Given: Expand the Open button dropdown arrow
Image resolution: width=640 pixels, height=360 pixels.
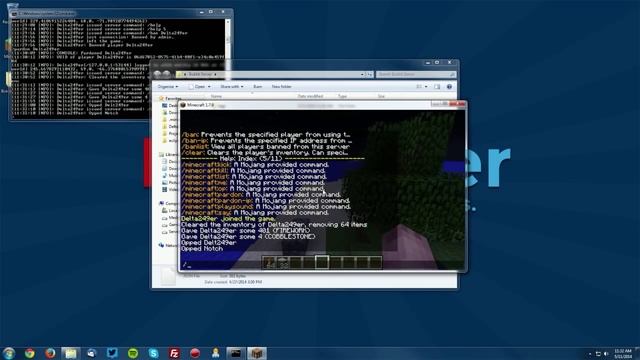Looking at the screenshot, I should pyautogui.click(x=209, y=87).
